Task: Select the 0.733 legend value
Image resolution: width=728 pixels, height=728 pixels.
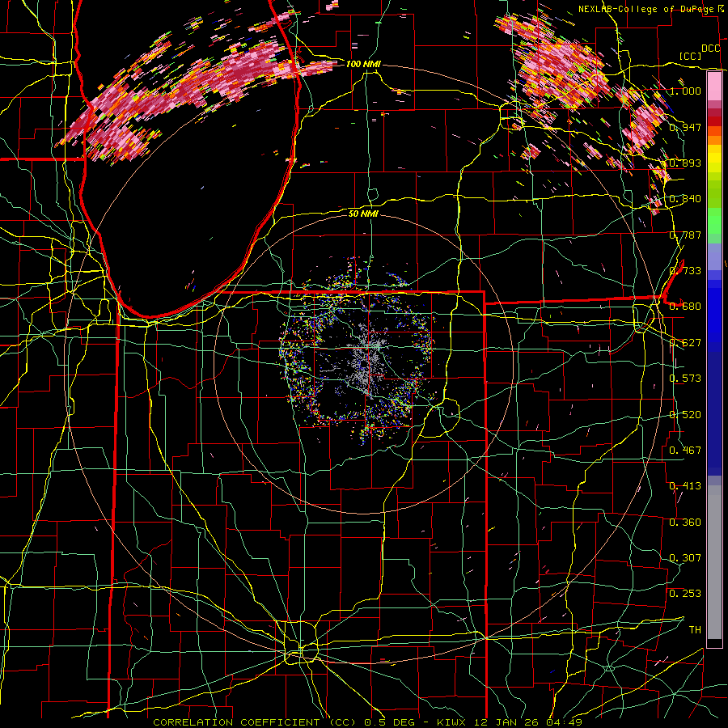Action: pyautogui.click(x=685, y=270)
